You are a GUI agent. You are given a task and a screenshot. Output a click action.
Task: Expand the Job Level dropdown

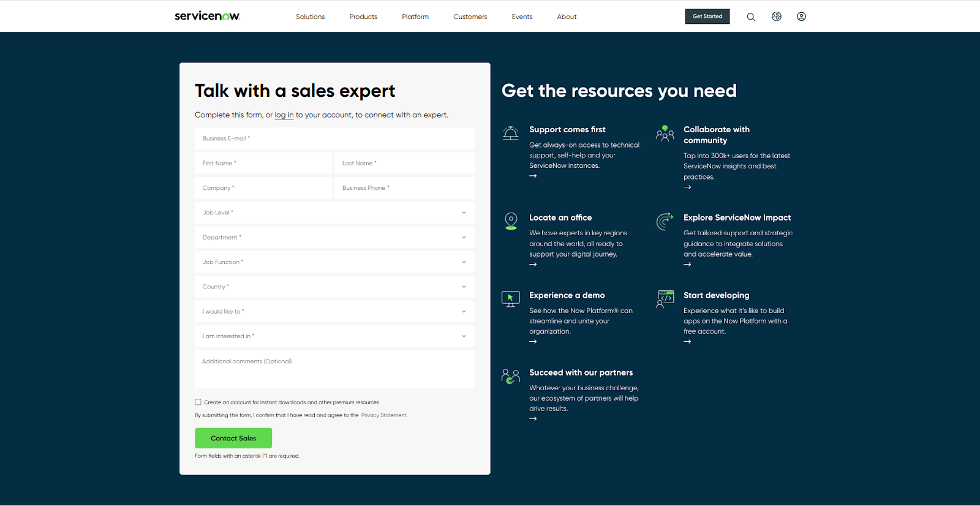click(334, 213)
